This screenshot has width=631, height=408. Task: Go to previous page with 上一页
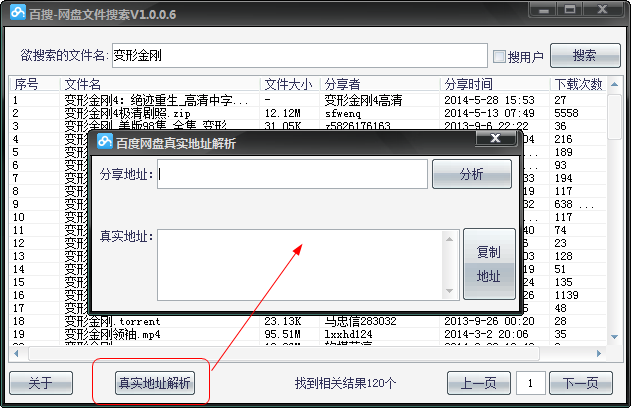pos(478,383)
